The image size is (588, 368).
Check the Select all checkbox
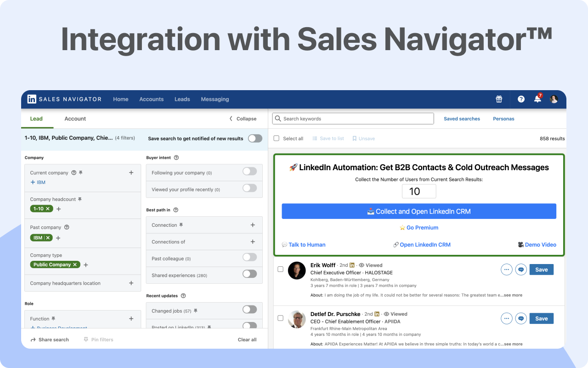pos(276,138)
